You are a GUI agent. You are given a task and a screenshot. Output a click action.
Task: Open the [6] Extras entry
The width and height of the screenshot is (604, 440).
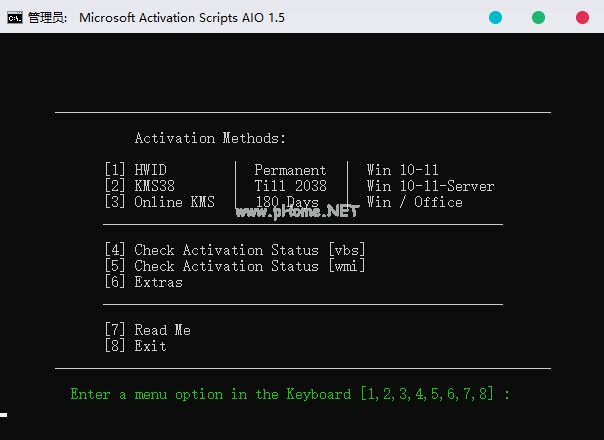[x=143, y=282]
